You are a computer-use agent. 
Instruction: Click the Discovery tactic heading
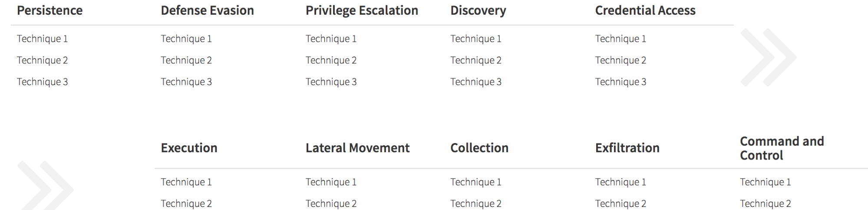point(478,10)
